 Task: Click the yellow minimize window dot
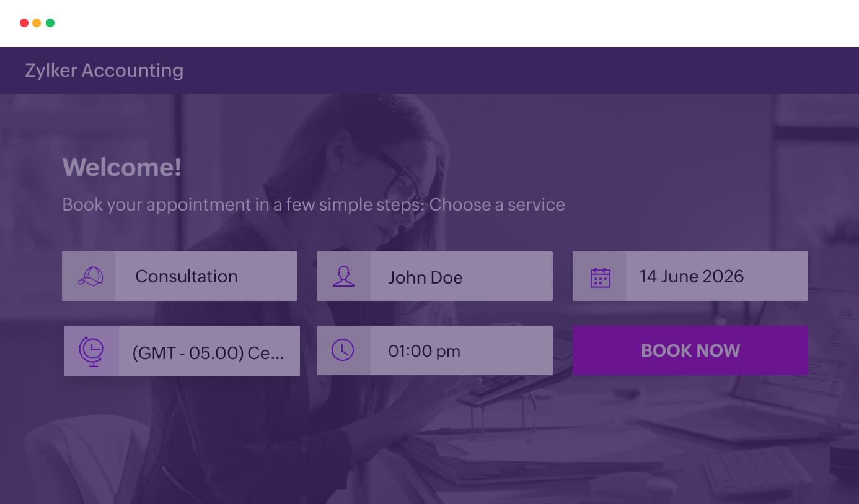coord(37,23)
